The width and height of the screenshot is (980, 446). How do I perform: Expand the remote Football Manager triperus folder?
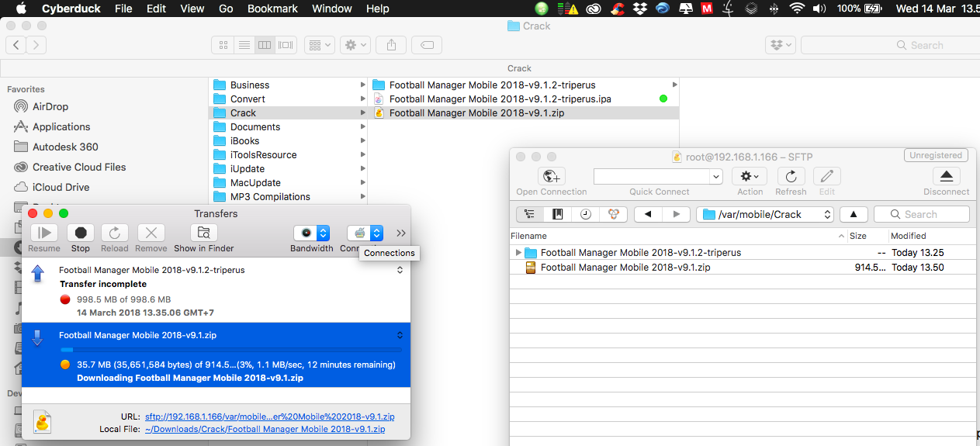pos(518,253)
